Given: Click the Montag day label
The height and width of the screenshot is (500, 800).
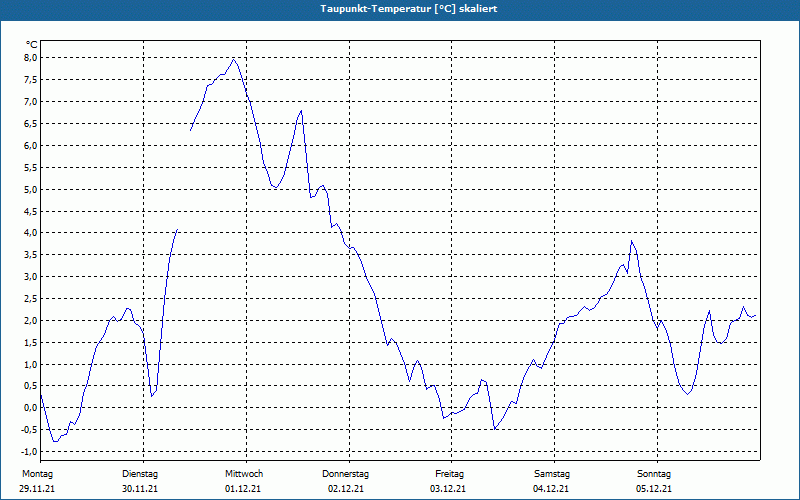Looking at the screenshot, I should (37, 474).
